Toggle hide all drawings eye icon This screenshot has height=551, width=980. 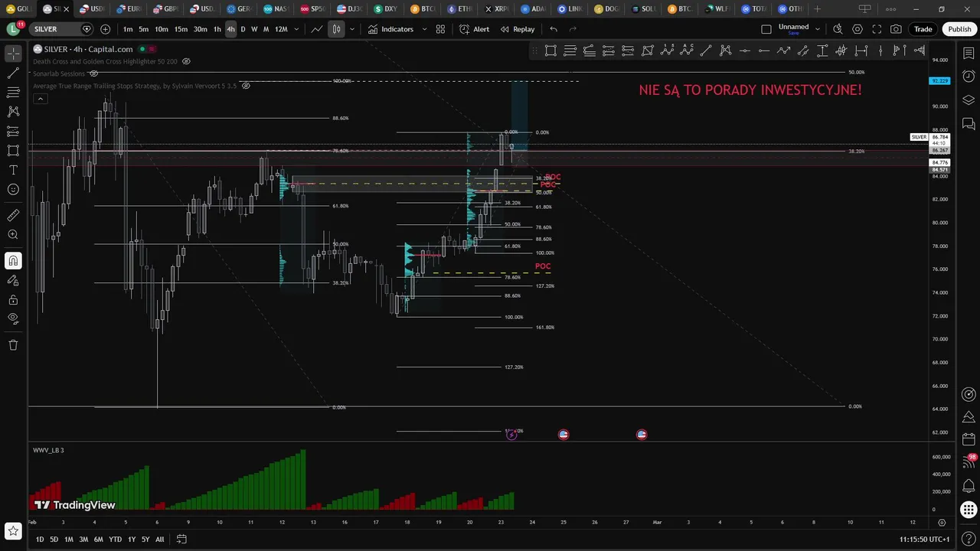click(13, 318)
